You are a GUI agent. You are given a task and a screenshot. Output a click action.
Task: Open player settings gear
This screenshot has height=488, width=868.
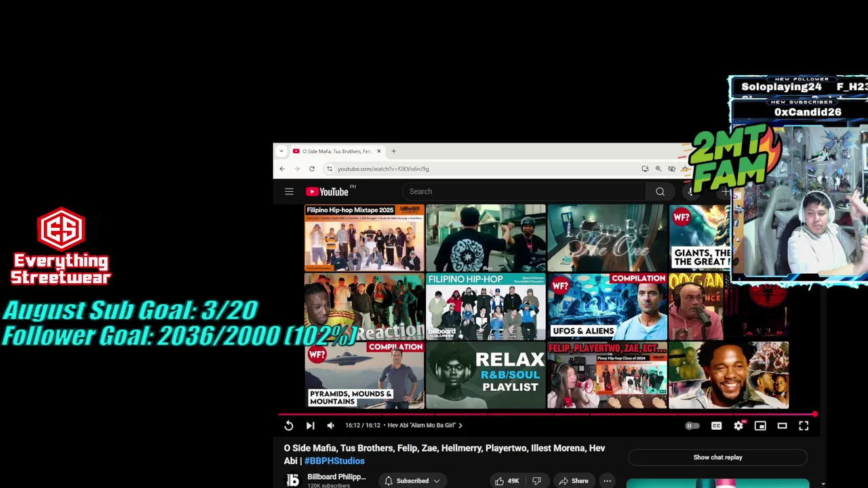(738, 426)
